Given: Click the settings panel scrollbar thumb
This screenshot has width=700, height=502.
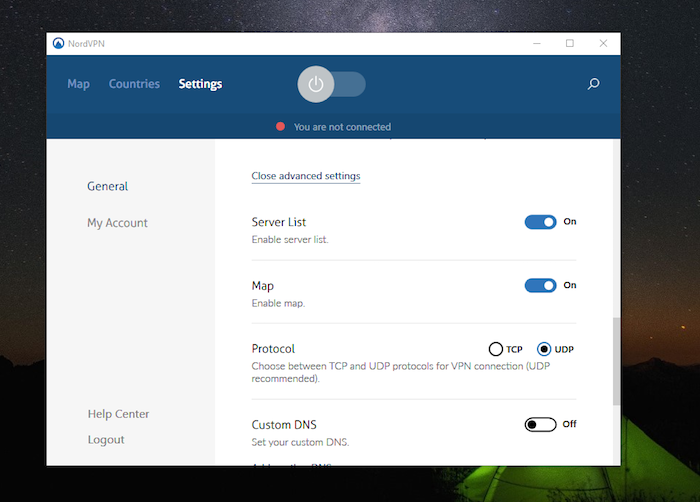Looking at the screenshot, I should (617, 361).
